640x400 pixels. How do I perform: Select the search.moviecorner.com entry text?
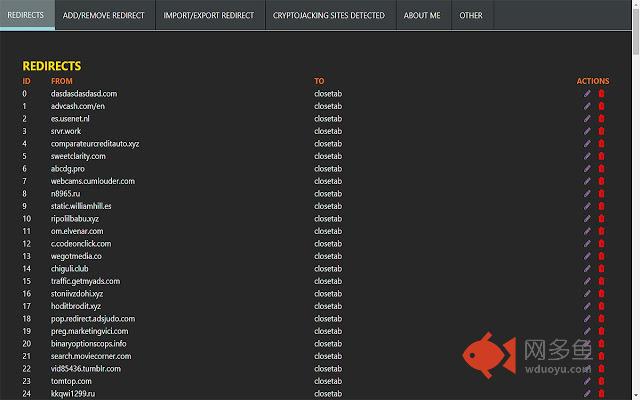[91, 356]
